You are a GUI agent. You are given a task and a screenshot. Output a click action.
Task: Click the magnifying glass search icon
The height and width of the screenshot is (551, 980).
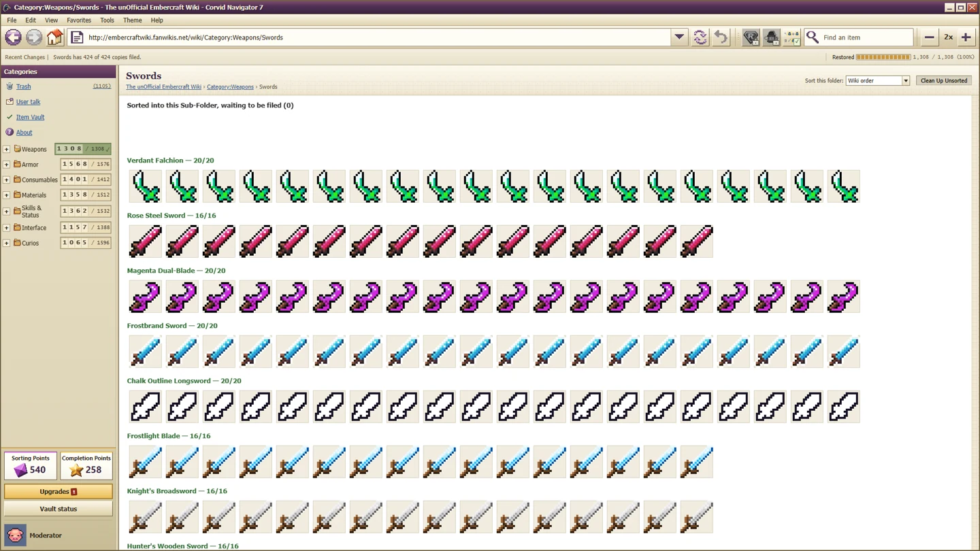pos(813,37)
